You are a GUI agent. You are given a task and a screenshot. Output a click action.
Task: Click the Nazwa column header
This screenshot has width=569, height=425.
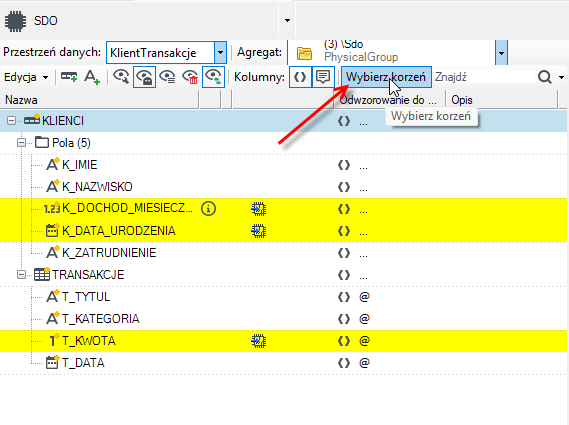tap(99, 100)
